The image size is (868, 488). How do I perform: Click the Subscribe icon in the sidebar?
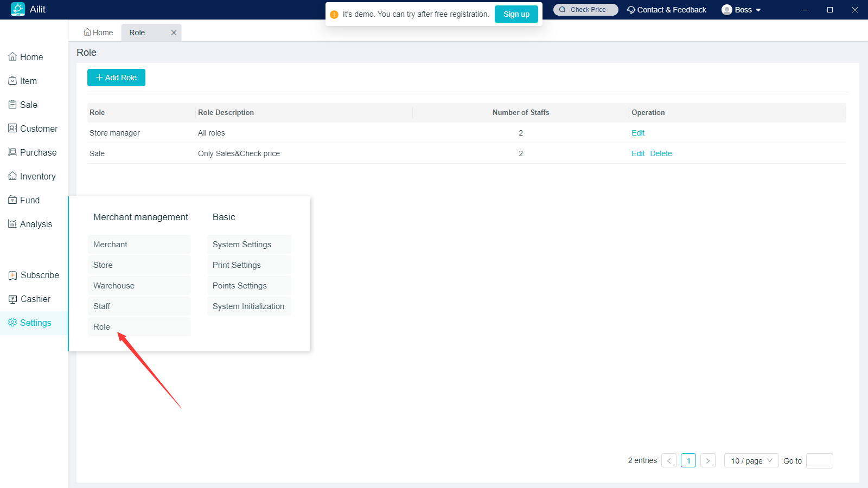pos(12,275)
